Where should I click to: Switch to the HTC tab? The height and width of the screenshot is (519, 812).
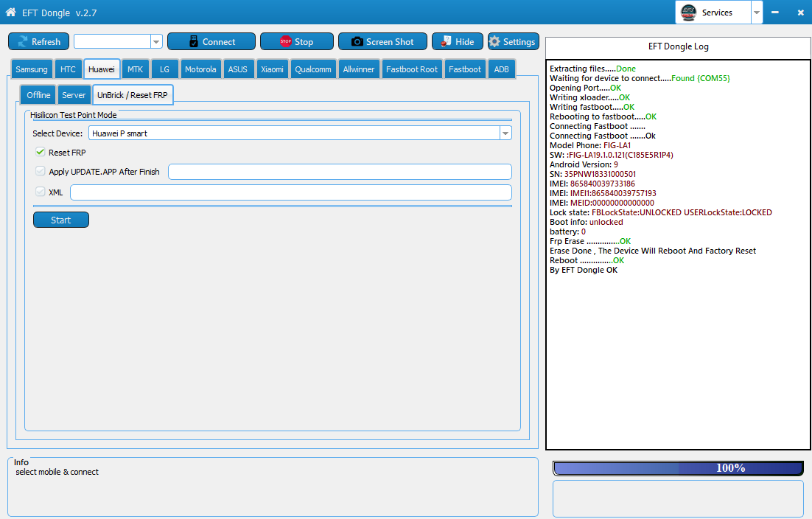[x=68, y=69]
